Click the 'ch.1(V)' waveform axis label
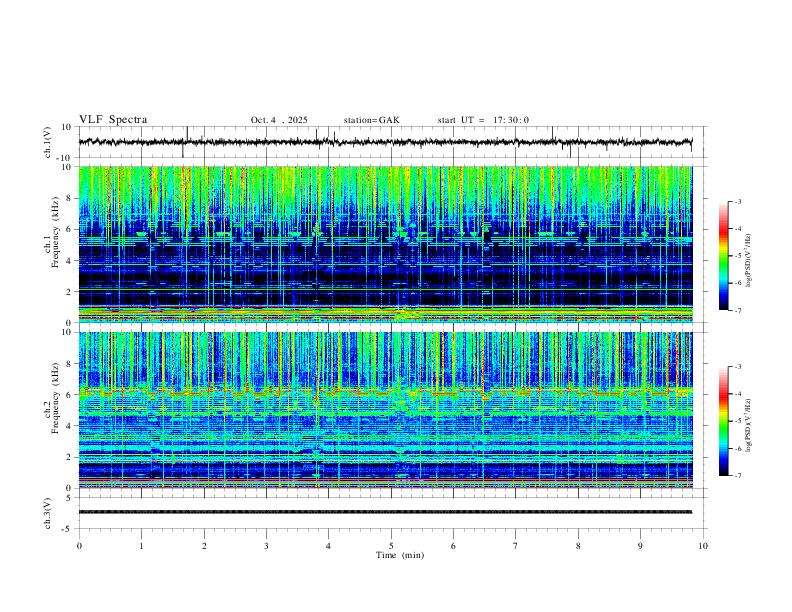The height and width of the screenshot is (612, 792). [48, 142]
